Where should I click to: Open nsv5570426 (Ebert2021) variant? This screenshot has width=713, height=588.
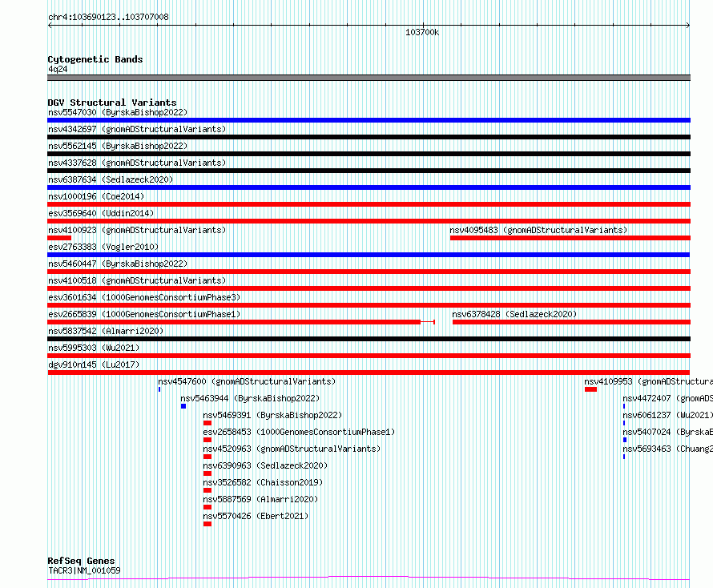point(256,516)
